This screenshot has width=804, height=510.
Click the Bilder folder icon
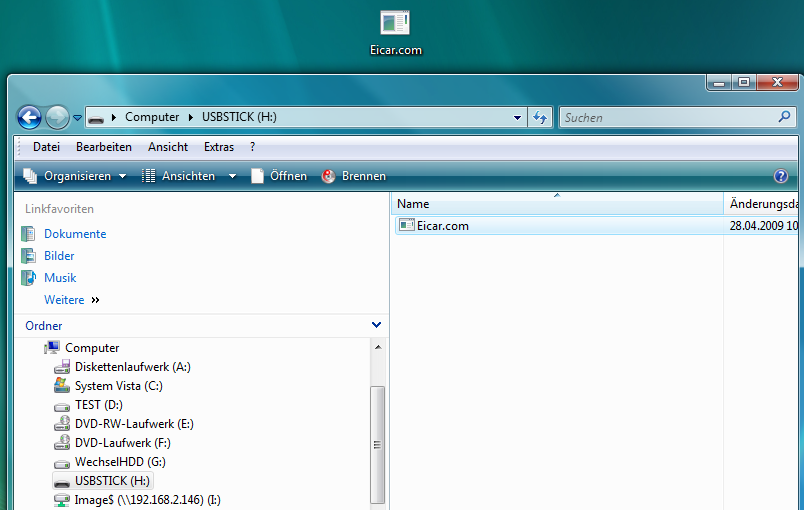[28, 256]
